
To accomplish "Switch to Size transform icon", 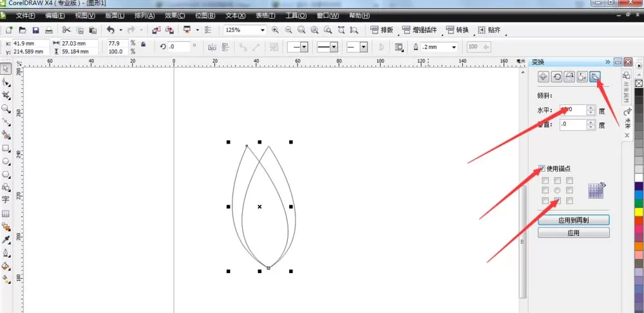I will pos(582,77).
